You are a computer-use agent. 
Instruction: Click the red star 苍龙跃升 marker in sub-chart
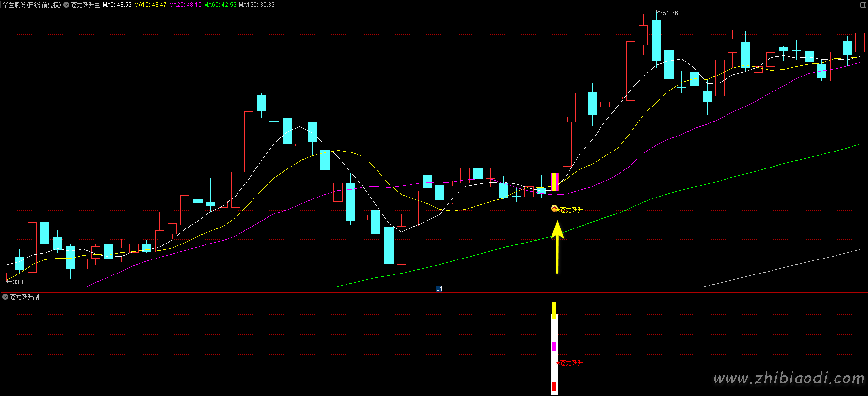[558, 363]
